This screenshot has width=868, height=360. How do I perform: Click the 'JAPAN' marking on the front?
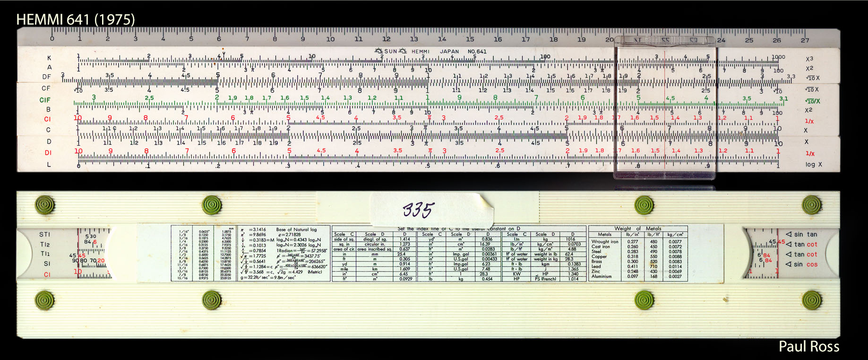coord(449,51)
